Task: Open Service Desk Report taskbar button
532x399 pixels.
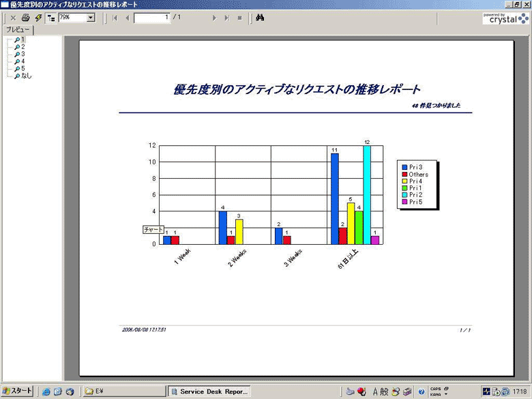Action: (210, 391)
